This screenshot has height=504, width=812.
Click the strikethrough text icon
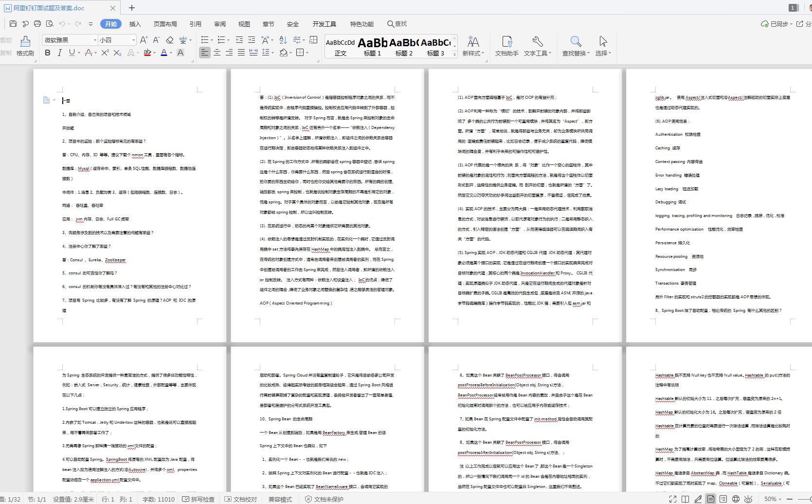88,53
